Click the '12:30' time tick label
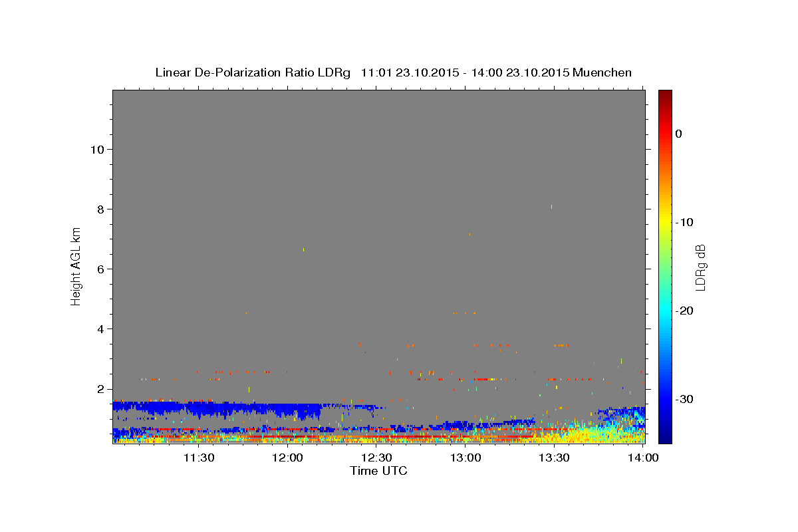The height and width of the screenshot is (532, 798). pyautogui.click(x=377, y=458)
